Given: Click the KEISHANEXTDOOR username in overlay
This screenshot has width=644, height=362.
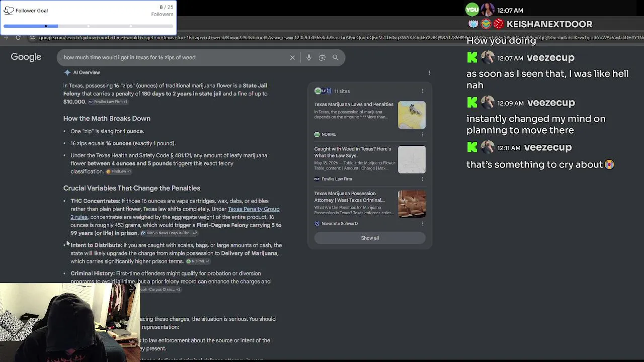Looking at the screenshot, I should point(549,24).
